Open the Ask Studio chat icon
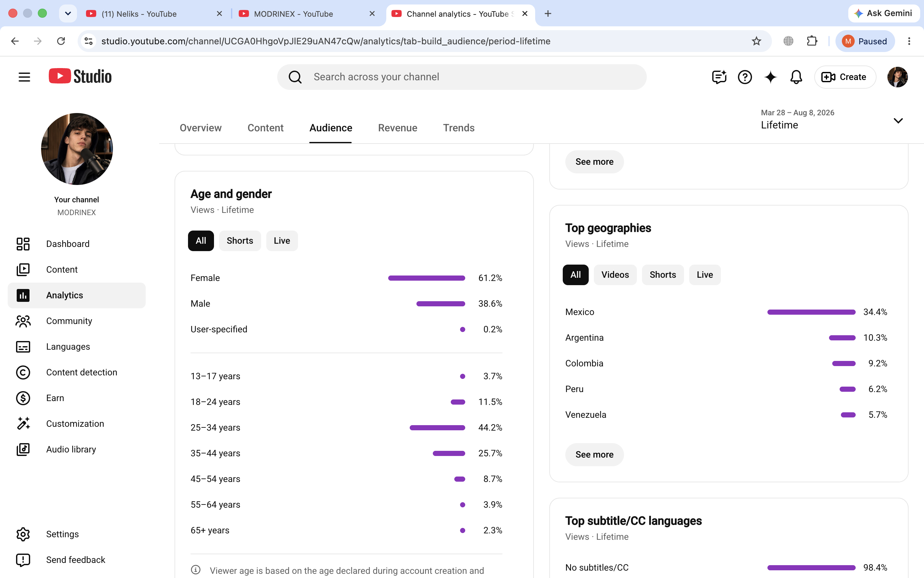The height and width of the screenshot is (578, 924). [719, 77]
